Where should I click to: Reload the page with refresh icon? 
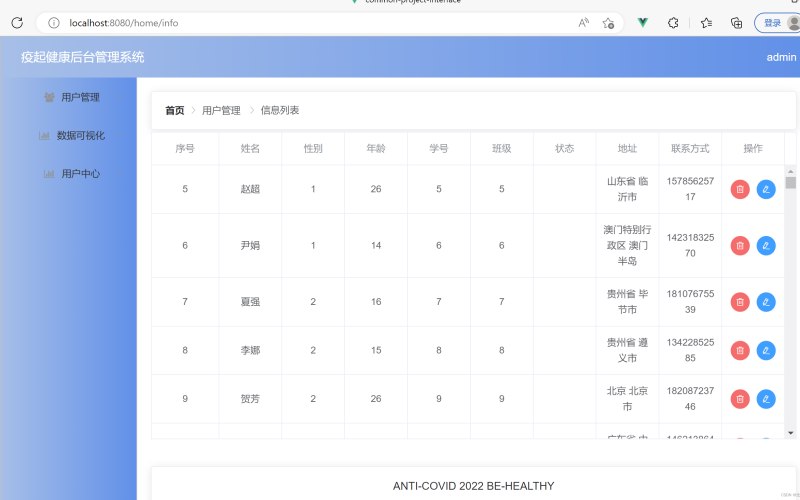(x=17, y=22)
